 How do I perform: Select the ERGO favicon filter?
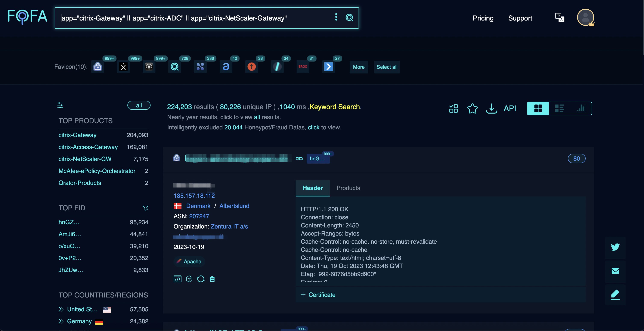click(303, 67)
